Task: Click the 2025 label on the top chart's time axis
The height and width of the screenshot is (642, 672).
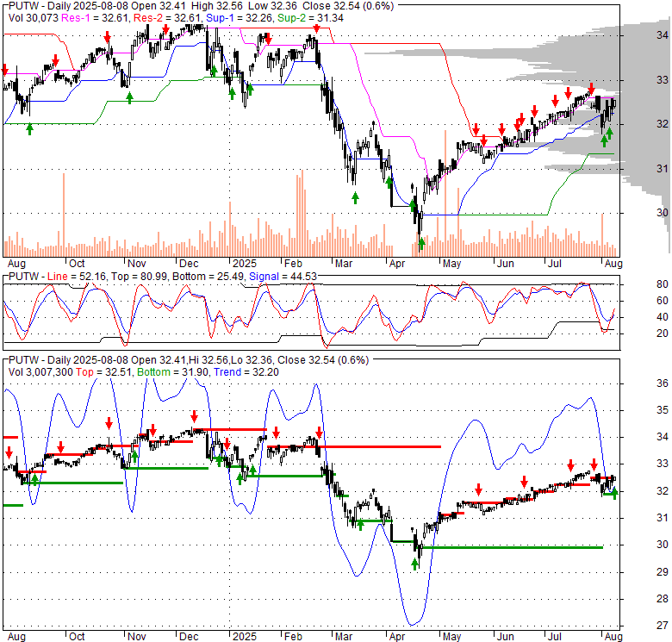Action: [245, 264]
